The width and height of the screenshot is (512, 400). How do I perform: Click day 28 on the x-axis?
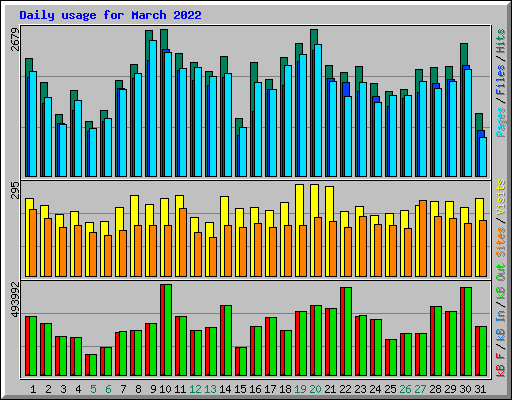[x=435, y=389]
